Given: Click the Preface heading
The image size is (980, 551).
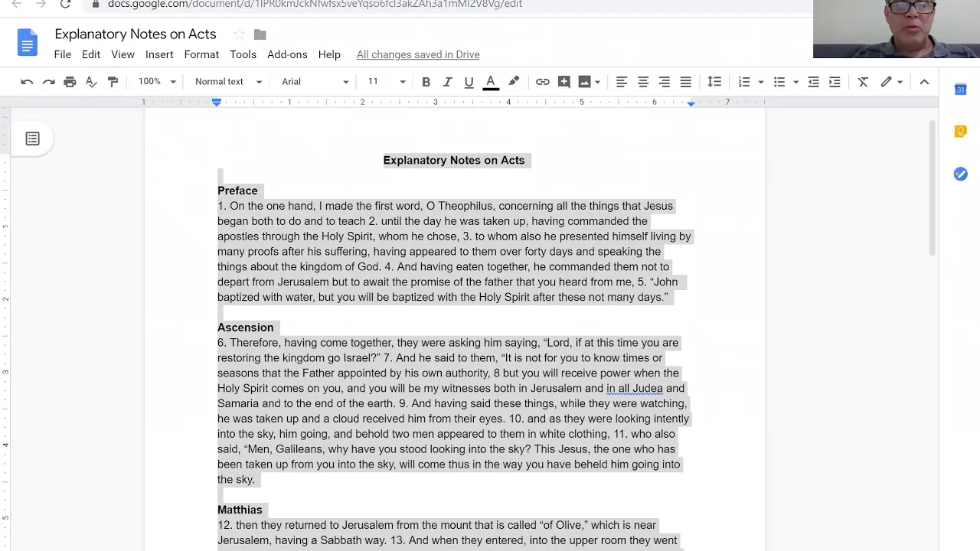Looking at the screenshot, I should tap(237, 191).
